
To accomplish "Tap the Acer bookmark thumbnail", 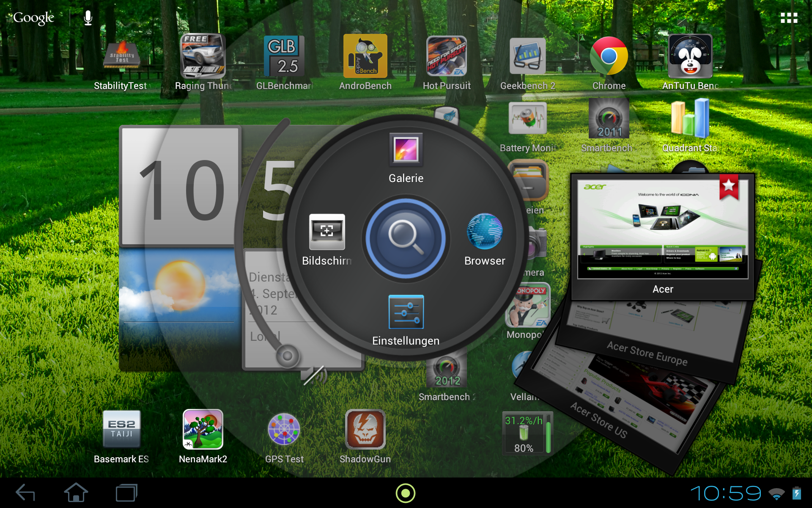I will pyautogui.click(x=663, y=231).
